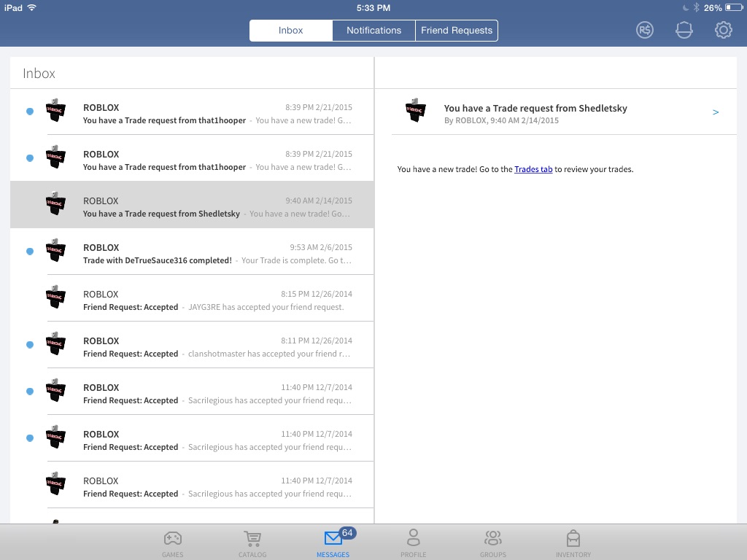Go to Games in bottom bar
This screenshot has width=747, height=560.
(172, 543)
